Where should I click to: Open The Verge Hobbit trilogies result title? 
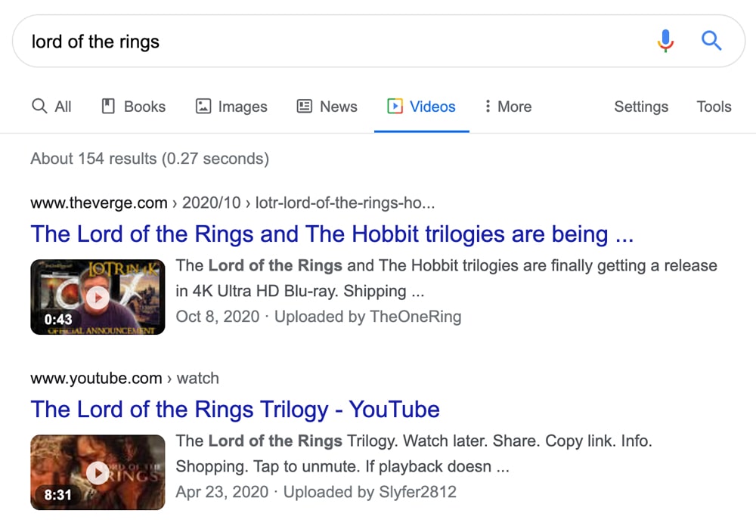(x=332, y=234)
